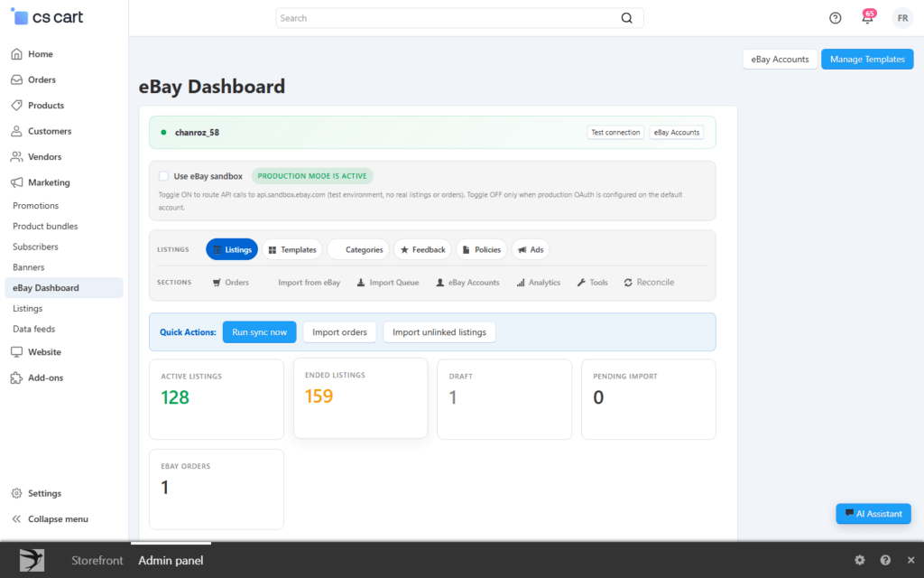Go to the Orders section link
The width and height of the screenshot is (924, 578).
pyautogui.click(x=230, y=283)
